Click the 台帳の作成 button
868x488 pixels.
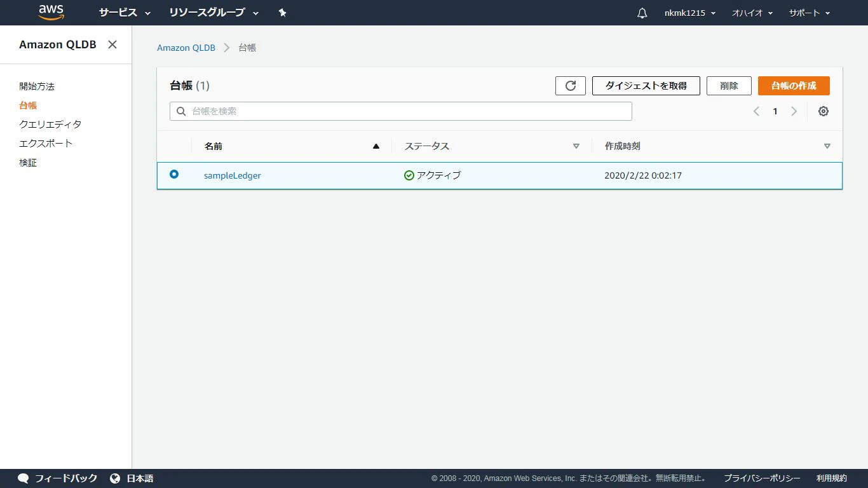[794, 86]
